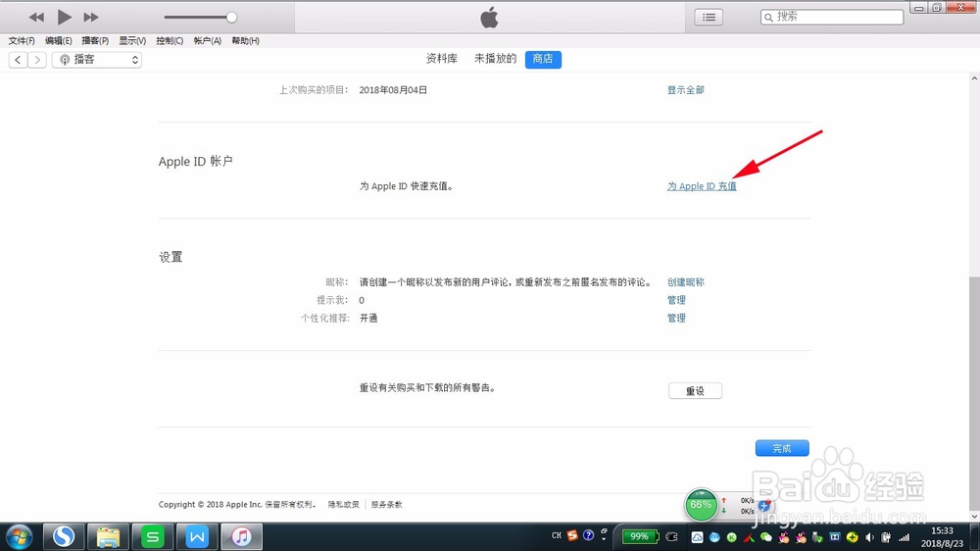This screenshot has width=980, height=551.
Task: Click the green plus security tray icon
Action: (x=852, y=537)
